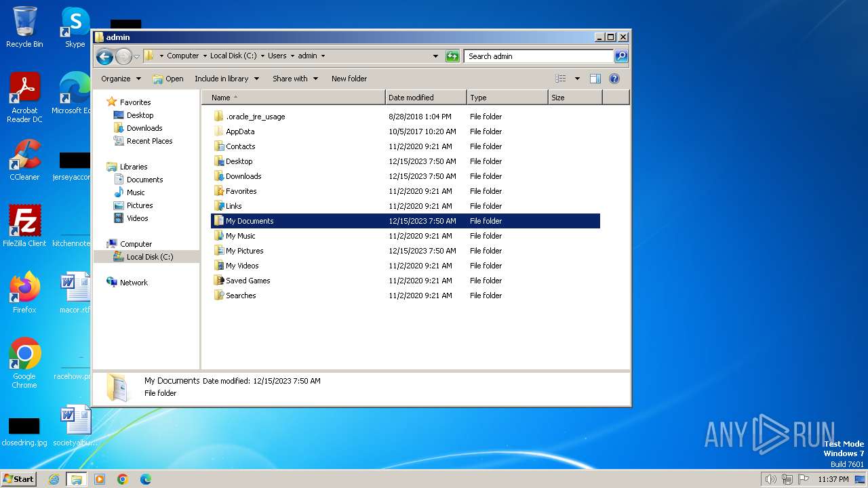Image resolution: width=868 pixels, height=488 pixels.
Task: Select Computer in the address breadcrumb
Action: click(x=183, y=56)
